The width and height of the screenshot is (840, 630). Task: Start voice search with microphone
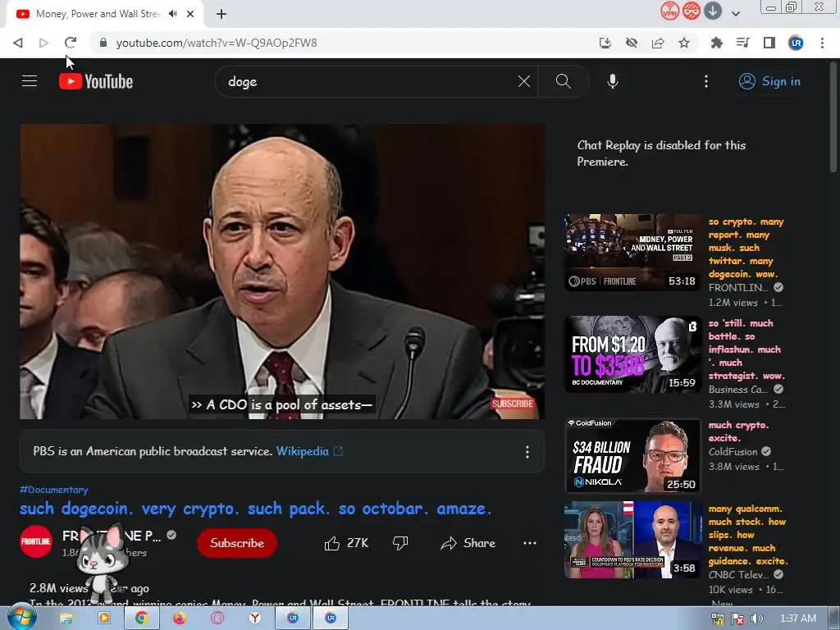click(x=612, y=81)
